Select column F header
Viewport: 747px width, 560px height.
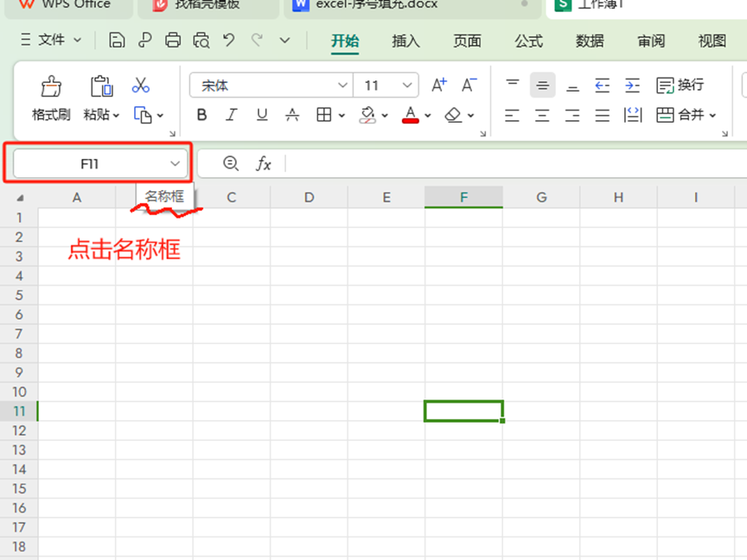(x=463, y=197)
